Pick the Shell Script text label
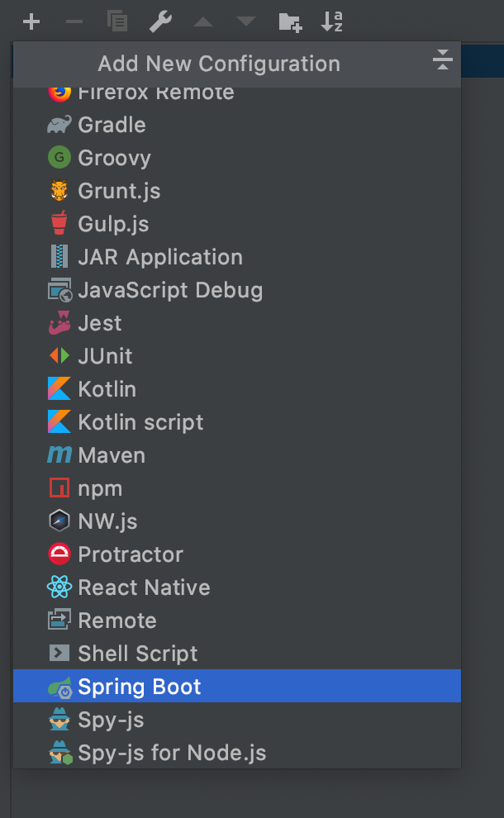Screen dimensions: 504x818 coord(138,654)
